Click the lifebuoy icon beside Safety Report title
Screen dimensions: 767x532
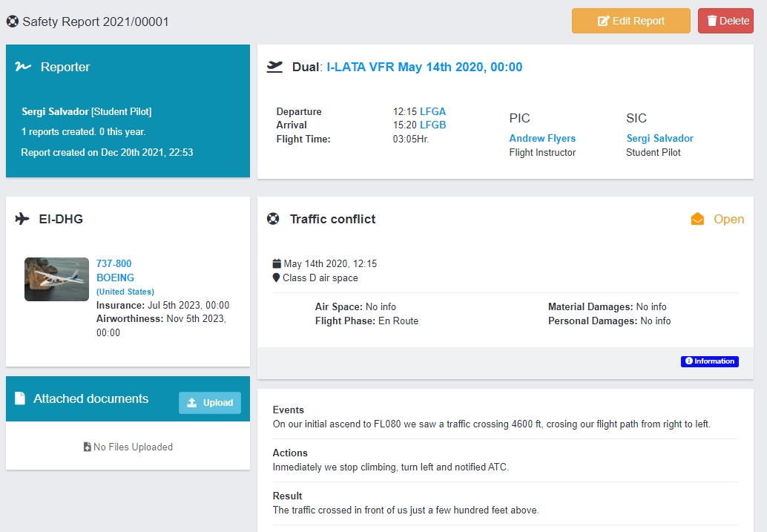[13, 22]
